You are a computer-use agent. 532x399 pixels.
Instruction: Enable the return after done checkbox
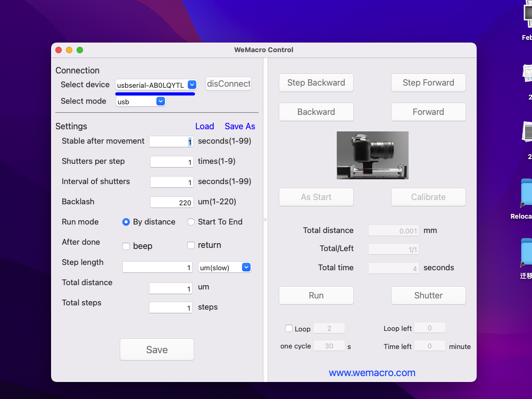click(191, 245)
